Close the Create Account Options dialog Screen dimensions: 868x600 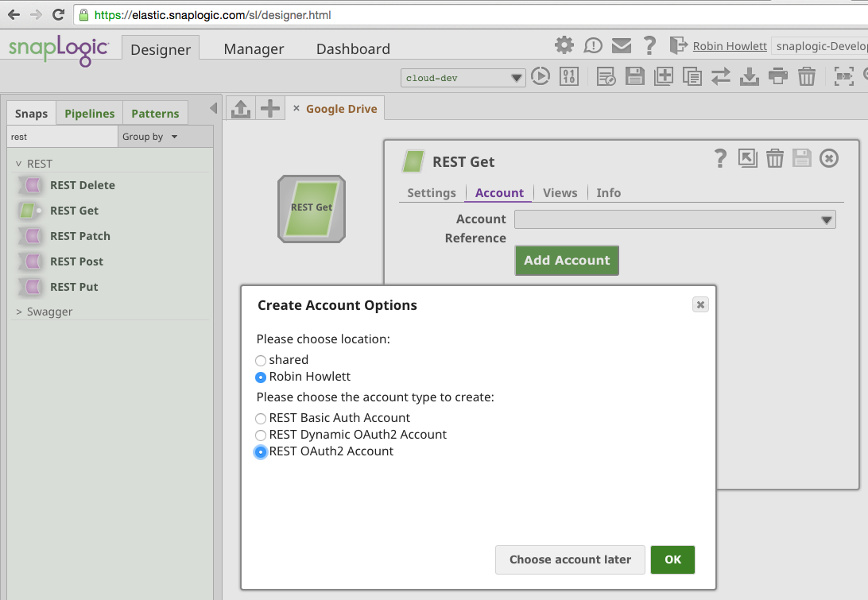point(700,304)
